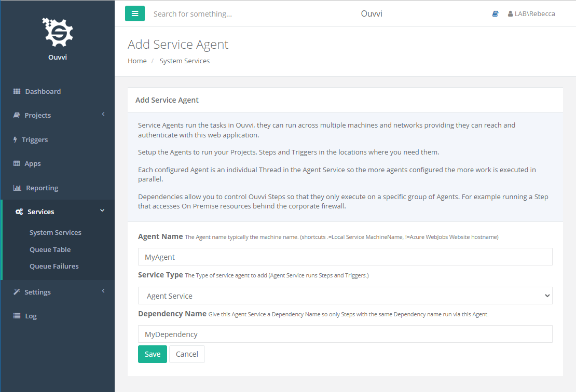
Task: Toggle the sidebar with hamburger button
Action: coord(135,13)
